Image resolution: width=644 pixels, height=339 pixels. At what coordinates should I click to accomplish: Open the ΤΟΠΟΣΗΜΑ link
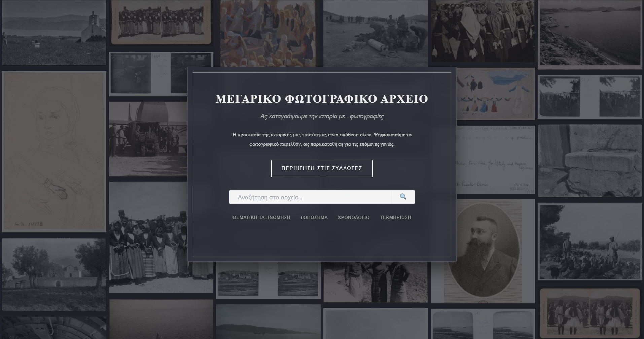pyautogui.click(x=314, y=217)
